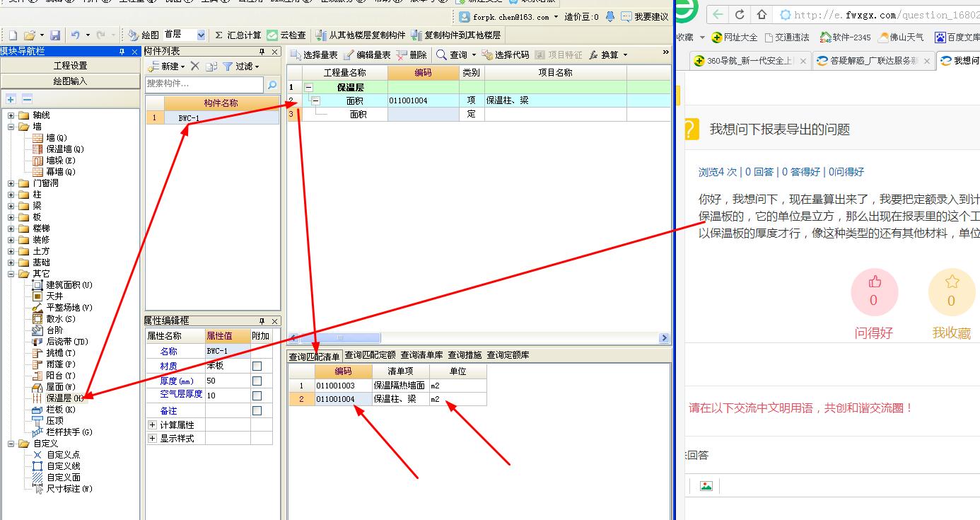Click the 绘图输入 button

(71, 81)
